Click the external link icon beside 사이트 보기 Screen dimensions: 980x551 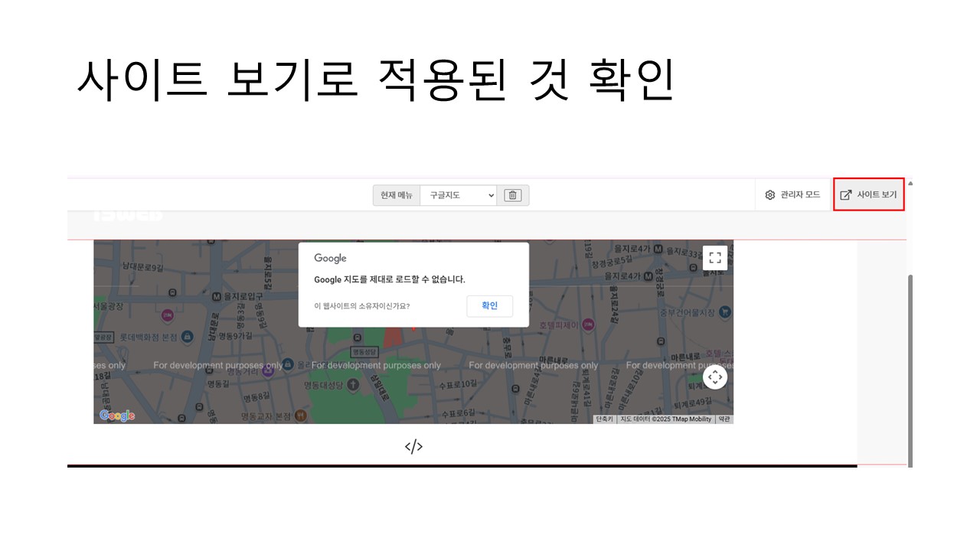coord(846,195)
